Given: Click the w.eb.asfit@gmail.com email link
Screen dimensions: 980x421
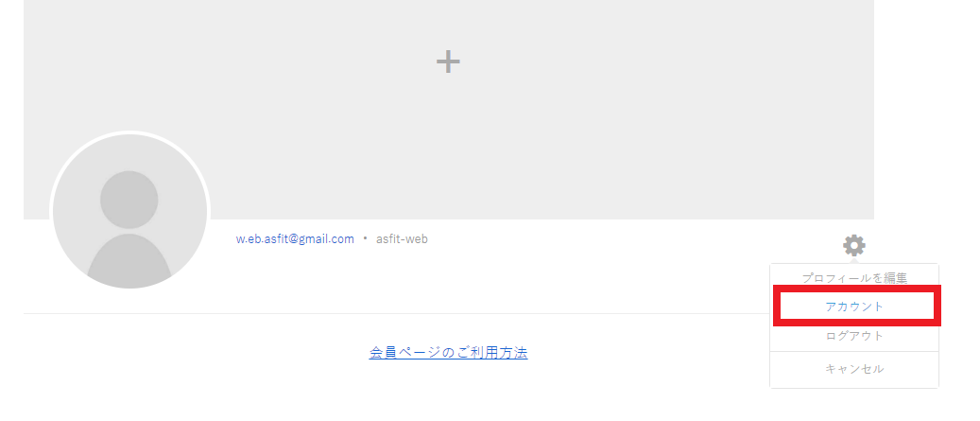Looking at the screenshot, I should tap(295, 239).
